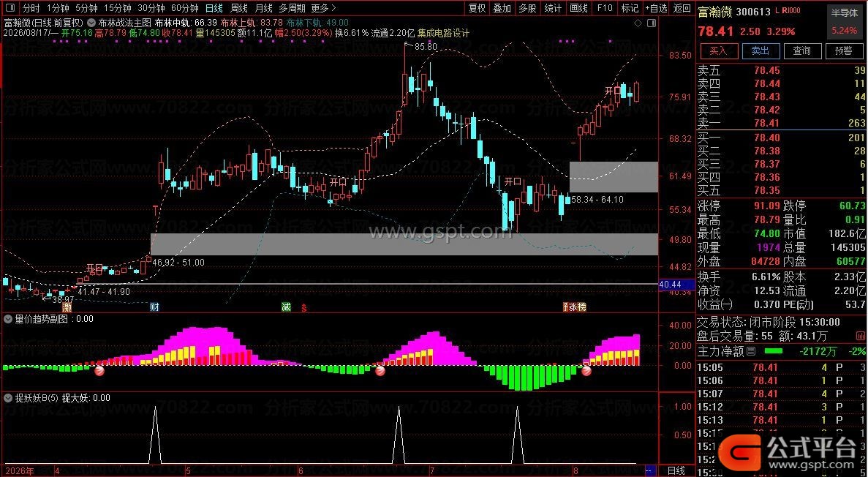Click the 返回 back button
Screen dimensions: 868x477
pos(682,8)
